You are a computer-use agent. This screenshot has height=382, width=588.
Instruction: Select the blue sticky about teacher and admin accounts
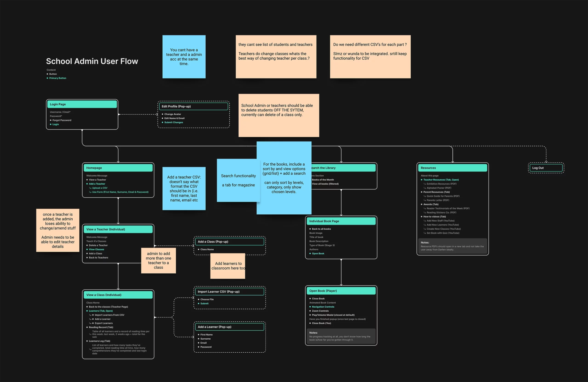coord(184,57)
